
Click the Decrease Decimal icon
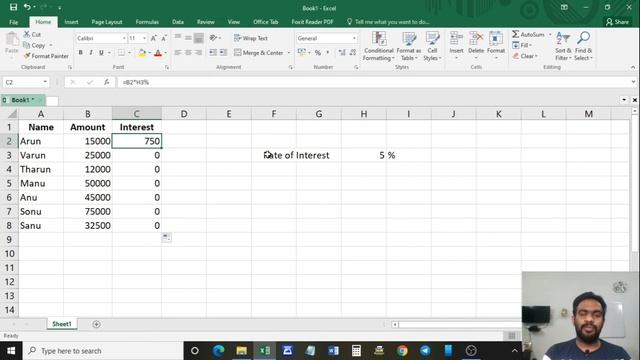(353, 53)
